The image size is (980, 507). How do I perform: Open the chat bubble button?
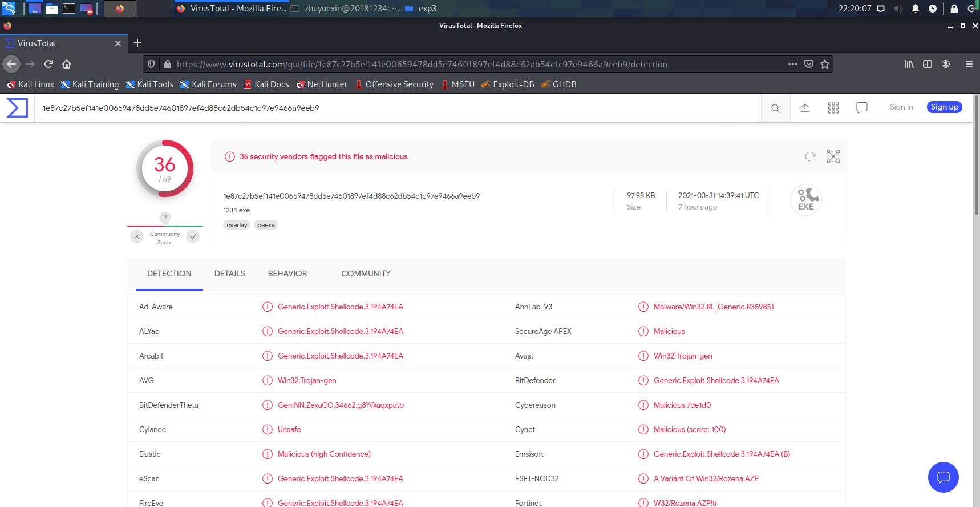pos(943,477)
